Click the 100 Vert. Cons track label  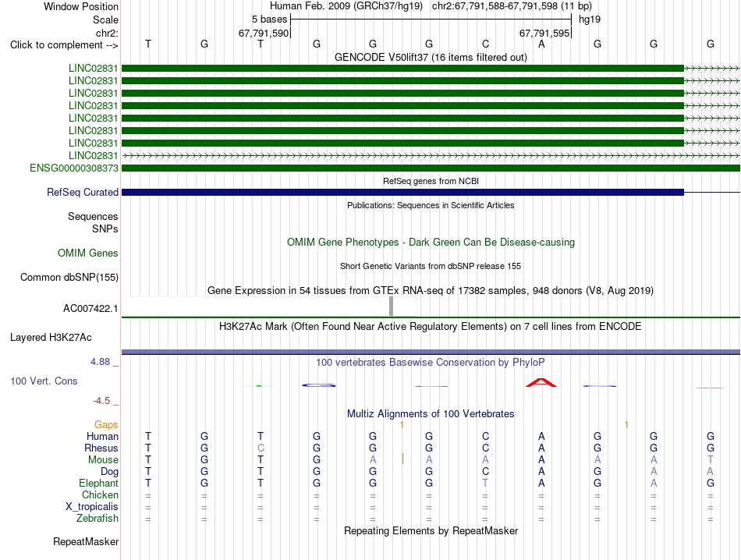click(x=44, y=381)
